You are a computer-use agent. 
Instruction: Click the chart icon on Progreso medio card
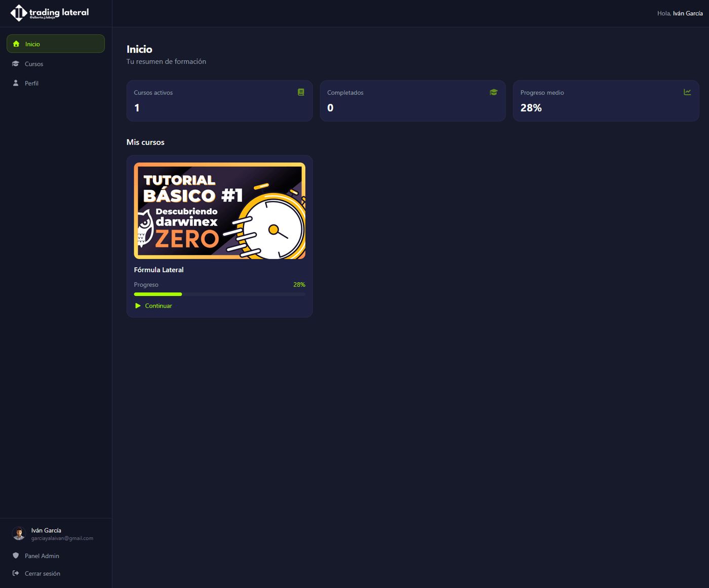[x=687, y=92]
